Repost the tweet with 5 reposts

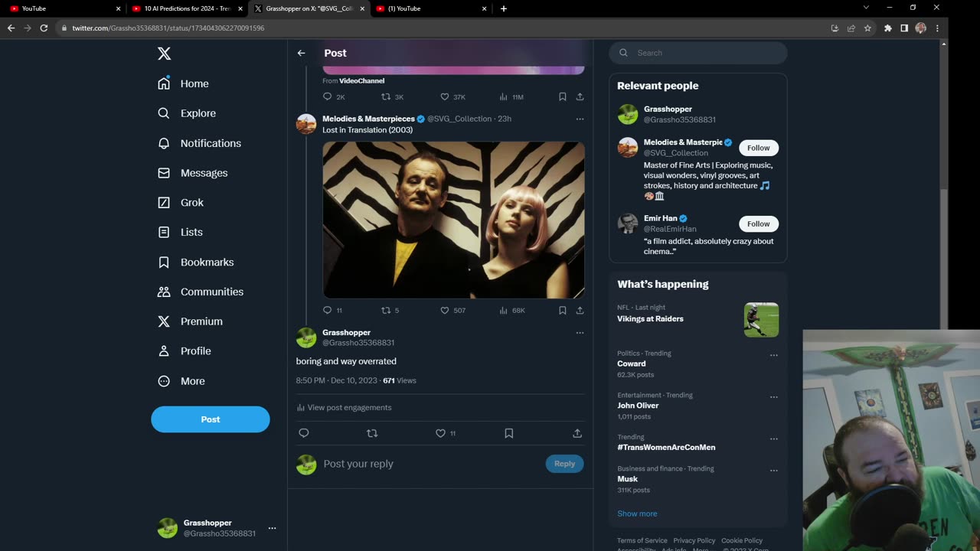click(387, 310)
